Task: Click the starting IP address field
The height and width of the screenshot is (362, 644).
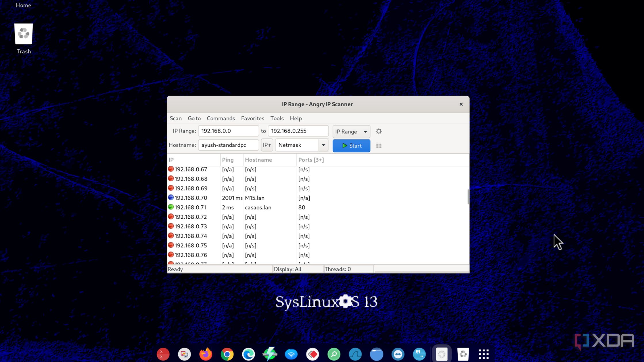Action: (228, 131)
